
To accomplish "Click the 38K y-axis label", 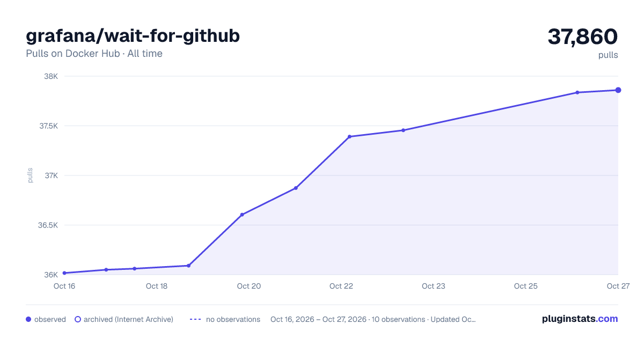I will point(50,76).
